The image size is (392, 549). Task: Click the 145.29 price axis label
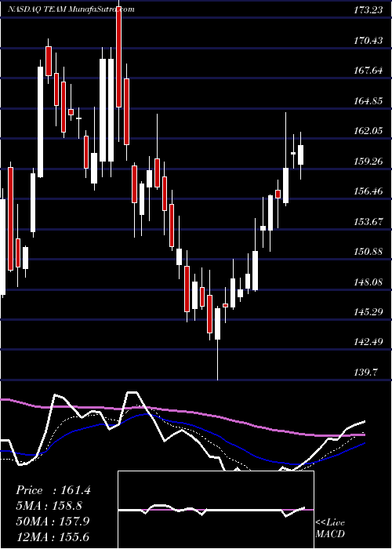click(x=368, y=311)
